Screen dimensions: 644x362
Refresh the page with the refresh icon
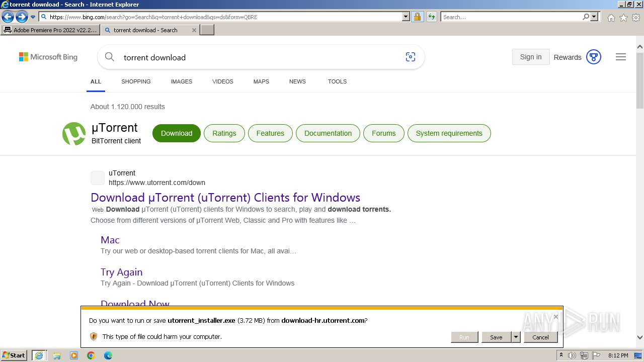click(x=432, y=17)
